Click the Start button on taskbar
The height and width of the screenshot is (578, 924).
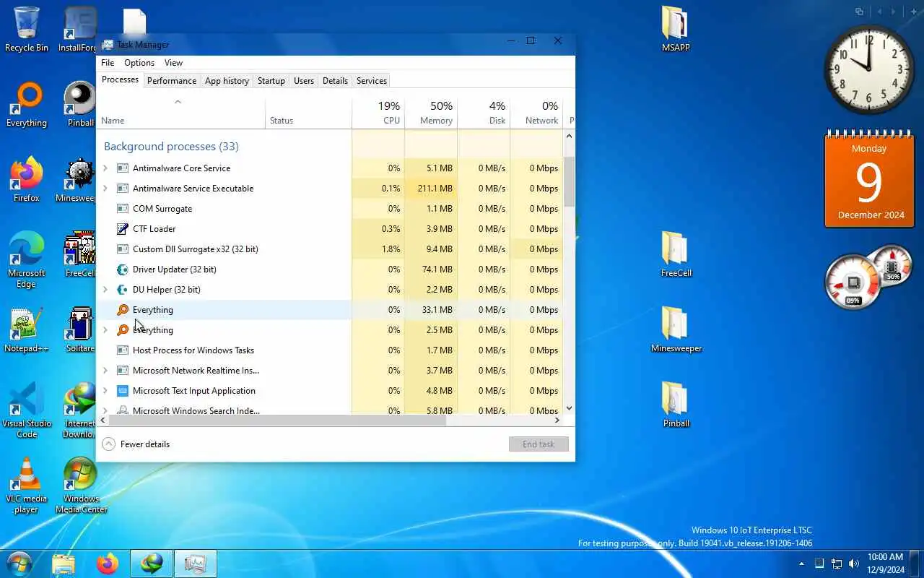19,563
